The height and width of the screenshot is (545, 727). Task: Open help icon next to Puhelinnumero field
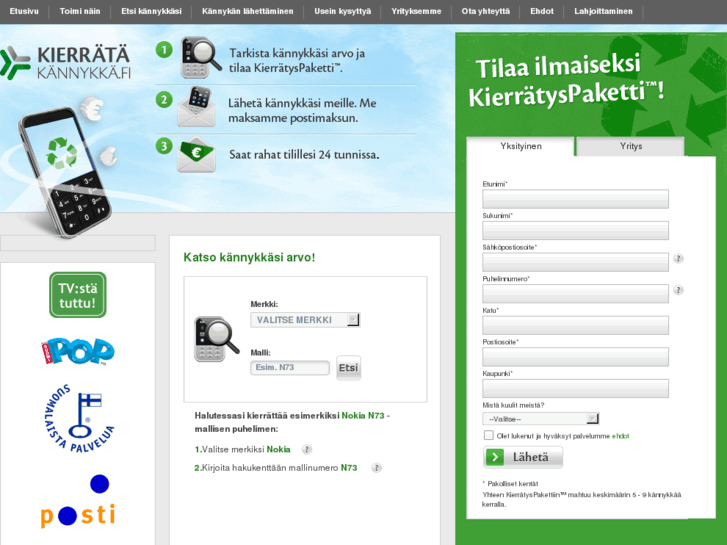(x=678, y=290)
